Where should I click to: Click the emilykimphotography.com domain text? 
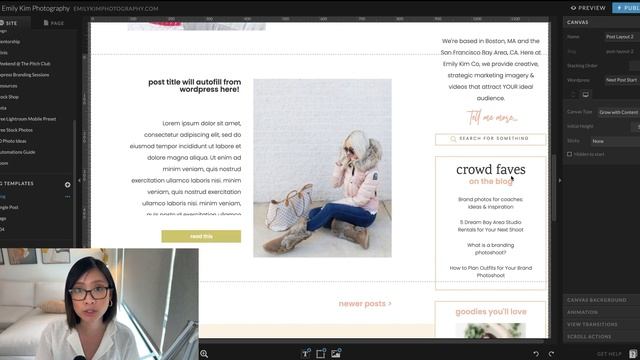[x=116, y=8]
